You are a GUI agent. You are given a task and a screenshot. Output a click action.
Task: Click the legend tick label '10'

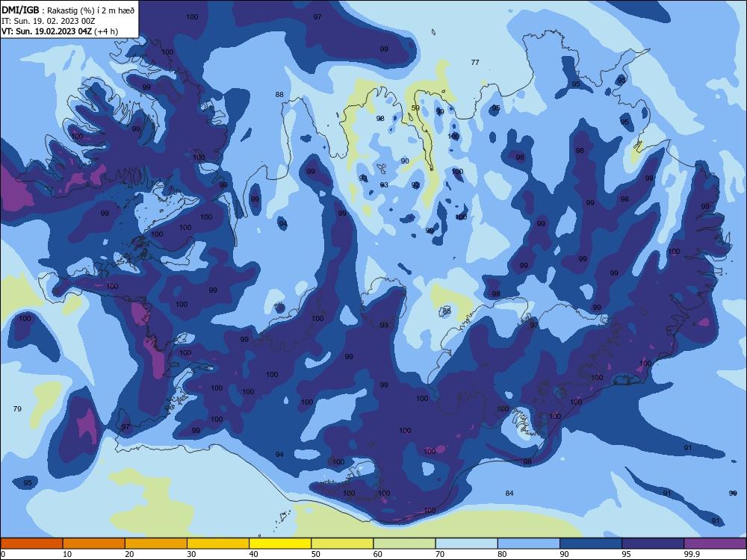[67, 554]
